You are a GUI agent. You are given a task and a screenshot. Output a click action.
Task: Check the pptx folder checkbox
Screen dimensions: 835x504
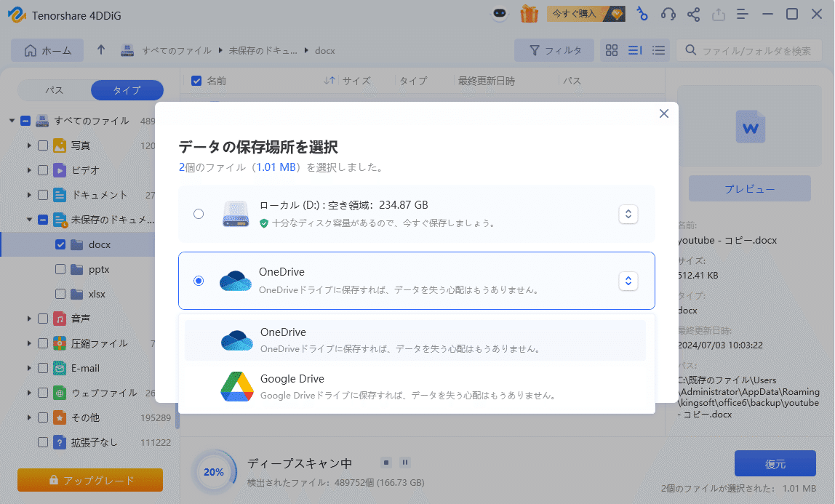(60, 269)
